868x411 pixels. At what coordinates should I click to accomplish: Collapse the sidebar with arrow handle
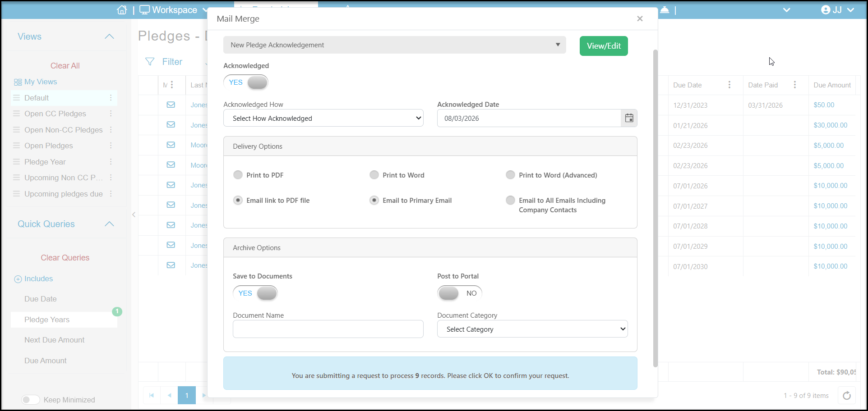point(134,215)
